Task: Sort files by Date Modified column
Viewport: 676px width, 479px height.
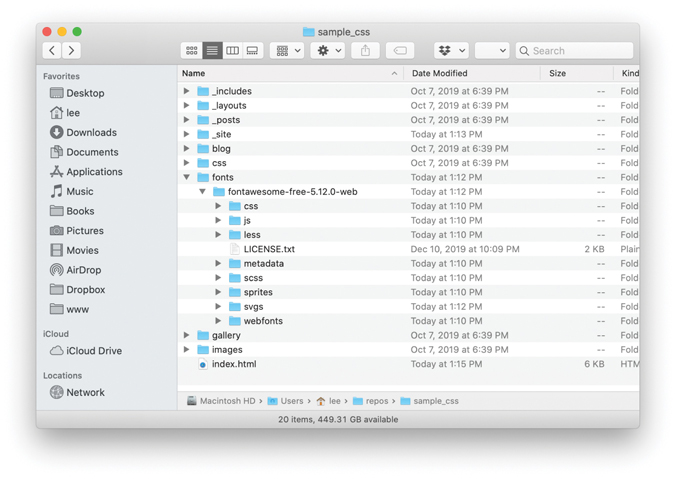Action: [439, 73]
